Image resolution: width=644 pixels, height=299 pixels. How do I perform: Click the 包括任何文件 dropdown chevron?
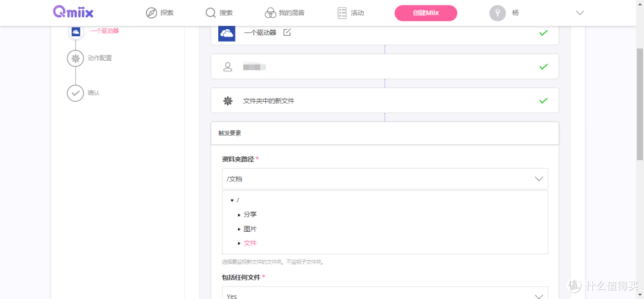coord(539,297)
